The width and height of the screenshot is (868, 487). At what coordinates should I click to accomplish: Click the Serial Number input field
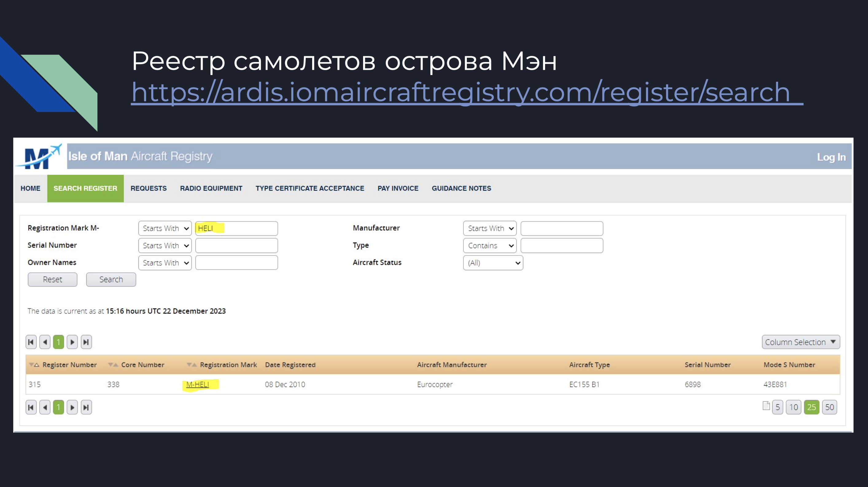(x=237, y=245)
